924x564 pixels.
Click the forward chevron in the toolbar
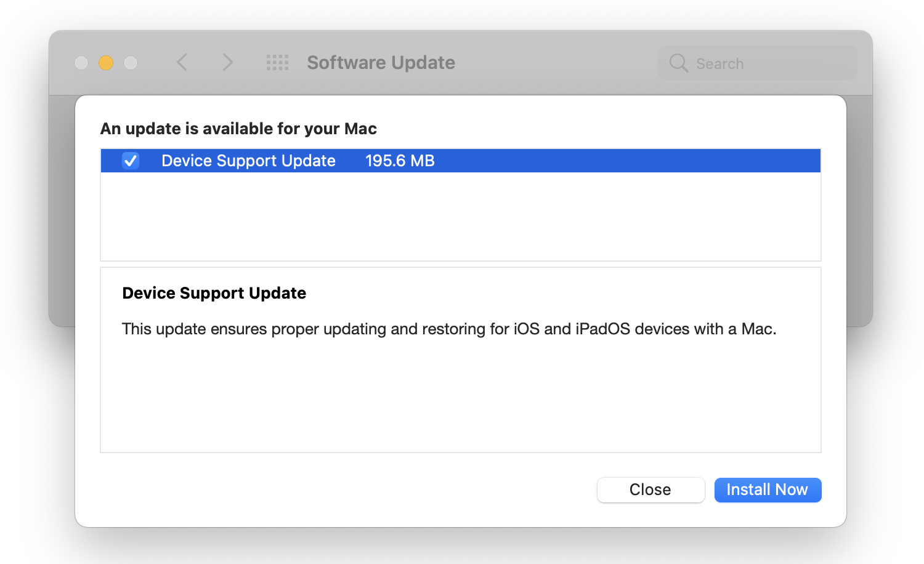click(227, 62)
